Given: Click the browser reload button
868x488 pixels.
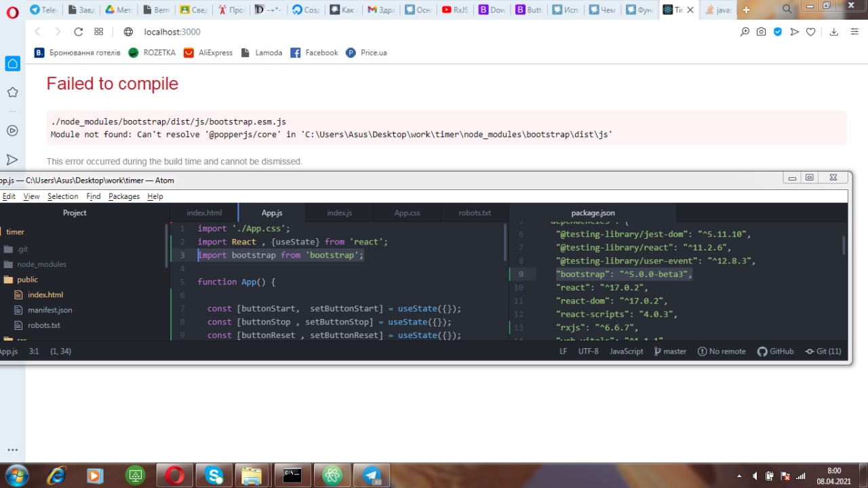Looking at the screenshot, I should (78, 32).
